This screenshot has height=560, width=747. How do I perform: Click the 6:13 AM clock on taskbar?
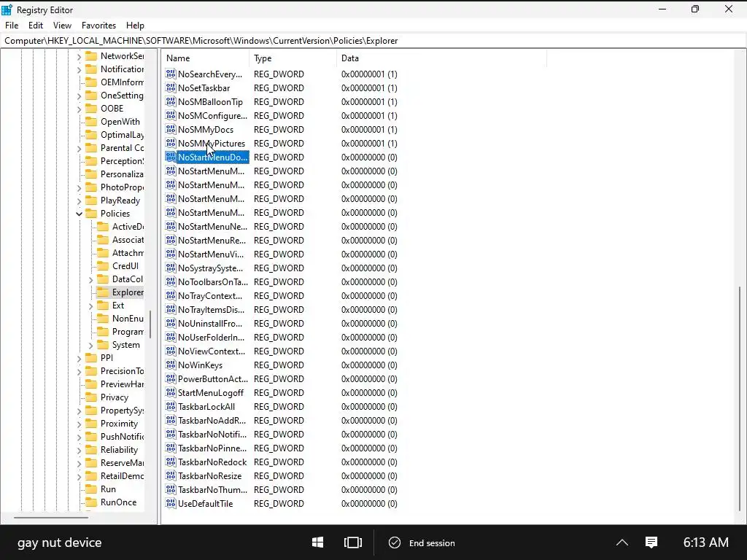[705, 542]
